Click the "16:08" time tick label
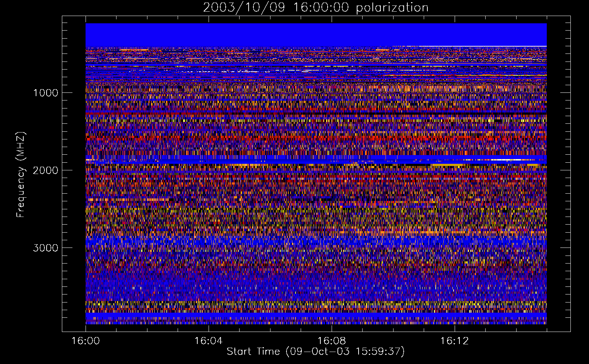589x364 pixels. click(332, 341)
